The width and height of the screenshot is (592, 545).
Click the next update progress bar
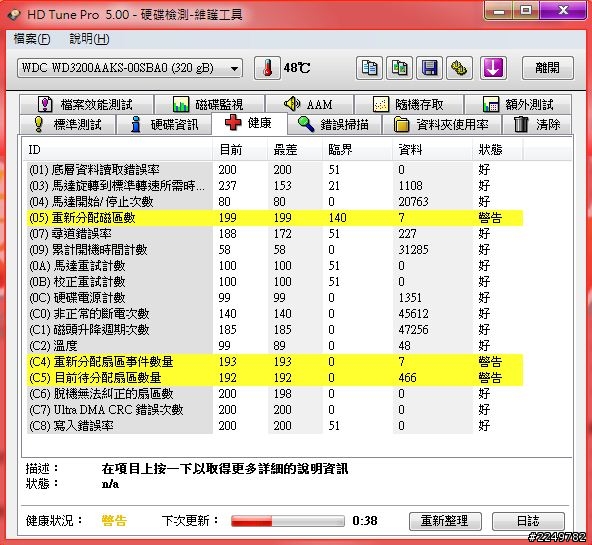pyautogui.click(x=288, y=521)
